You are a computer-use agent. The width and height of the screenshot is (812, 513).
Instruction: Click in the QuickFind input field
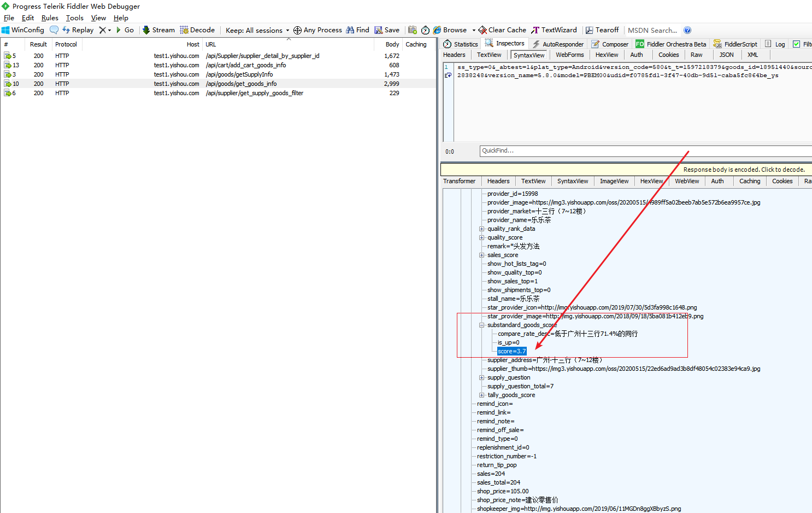click(645, 151)
